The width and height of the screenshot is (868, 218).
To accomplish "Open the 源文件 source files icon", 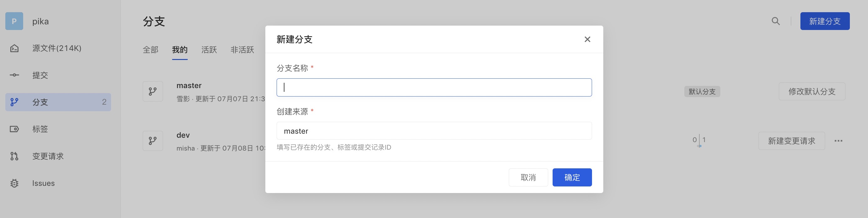I will click(14, 48).
